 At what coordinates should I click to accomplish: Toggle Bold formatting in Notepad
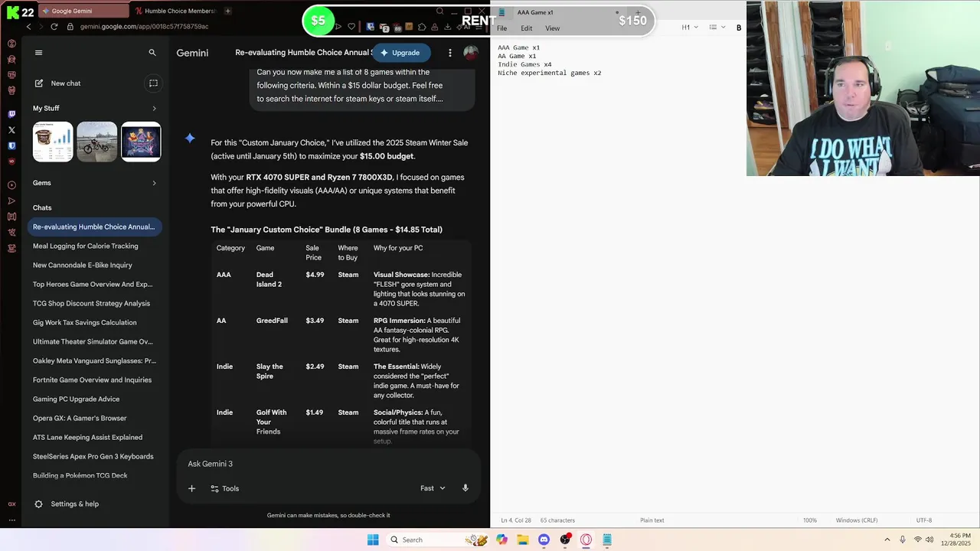739,28
